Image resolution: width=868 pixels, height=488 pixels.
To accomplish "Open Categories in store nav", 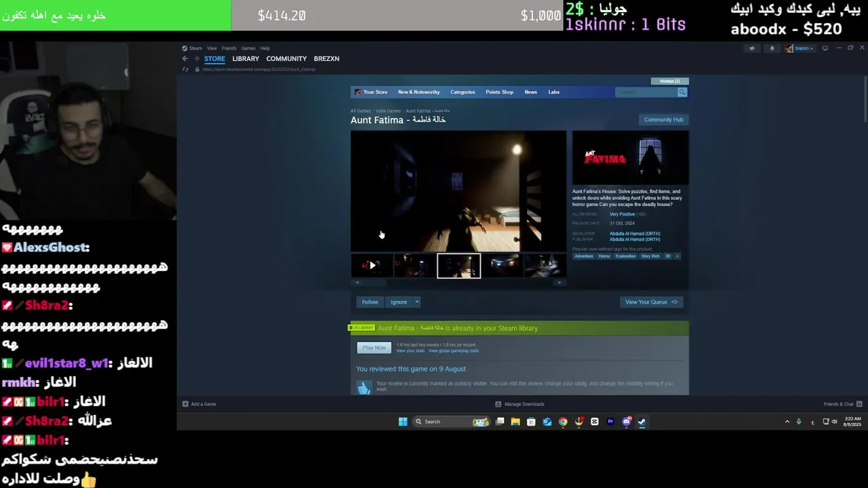I will point(462,92).
